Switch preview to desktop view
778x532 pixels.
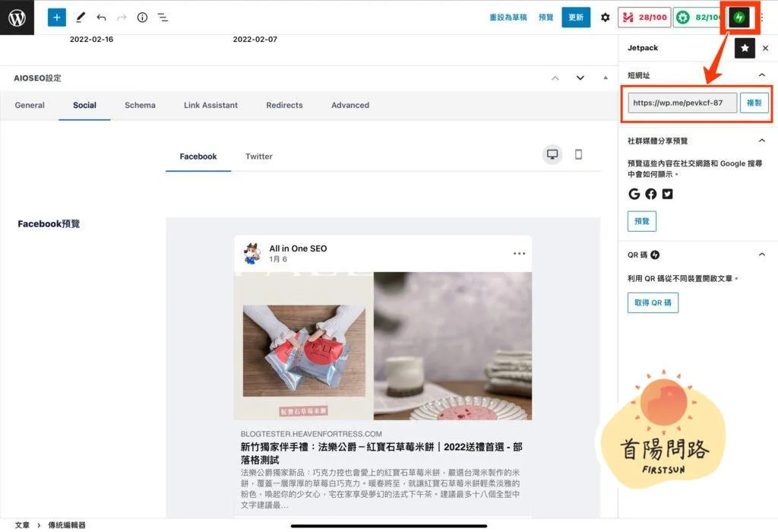coord(552,154)
